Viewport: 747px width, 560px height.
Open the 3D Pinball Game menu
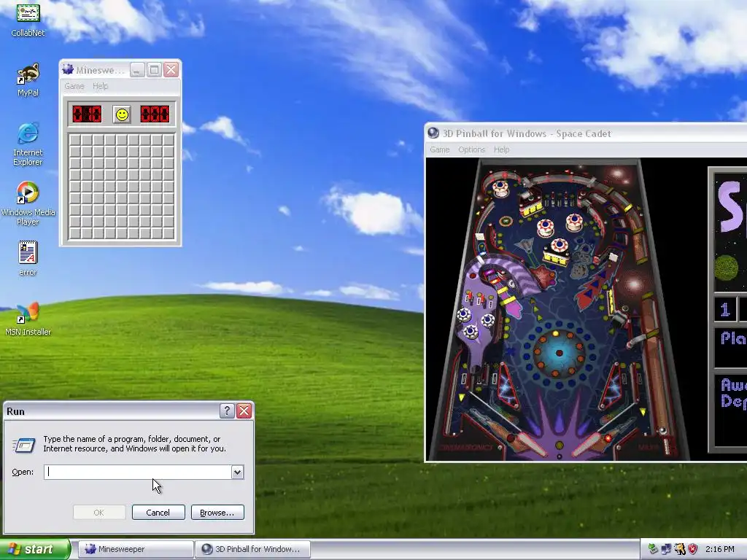click(x=439, y=149)
